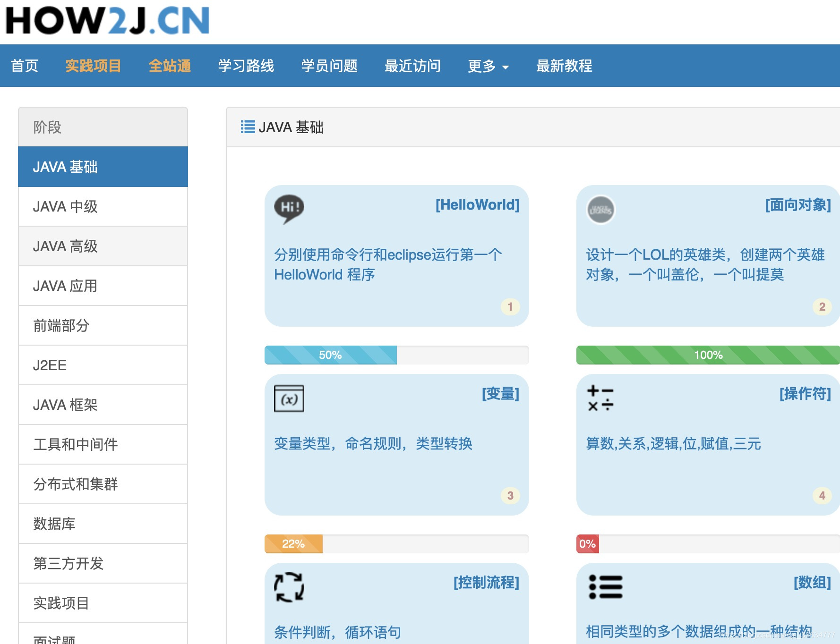Open the [操作符] title link
This screenshot has height=644, width=840.
(805, 393)
